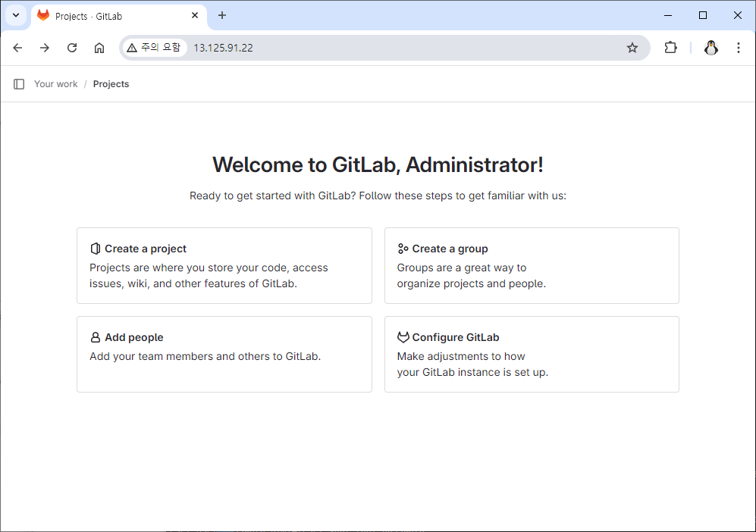The height and width of the screenshot is (532, 756).
Task: Click the Welcome to GitLab, Administrator! heading
Action: (378, 164)
